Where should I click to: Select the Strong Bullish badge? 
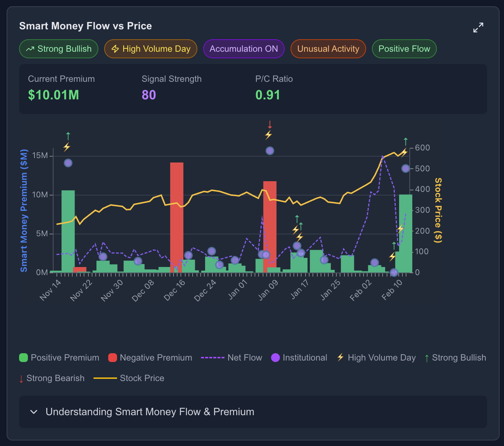pos(58,48)
